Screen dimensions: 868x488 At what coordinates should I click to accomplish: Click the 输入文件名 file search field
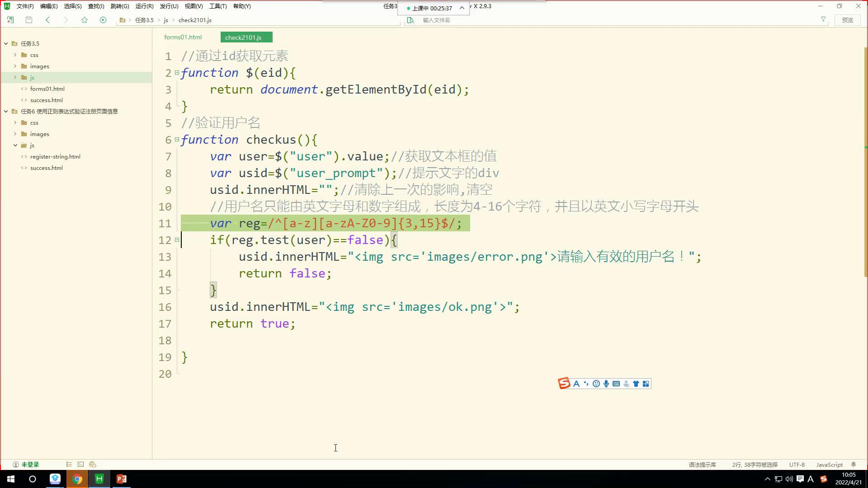436,20
